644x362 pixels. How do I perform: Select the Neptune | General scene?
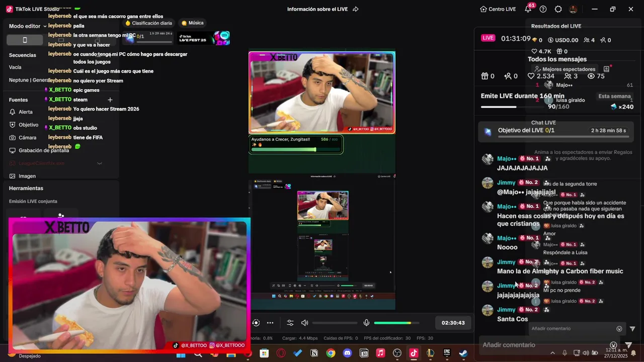point(29,80)
